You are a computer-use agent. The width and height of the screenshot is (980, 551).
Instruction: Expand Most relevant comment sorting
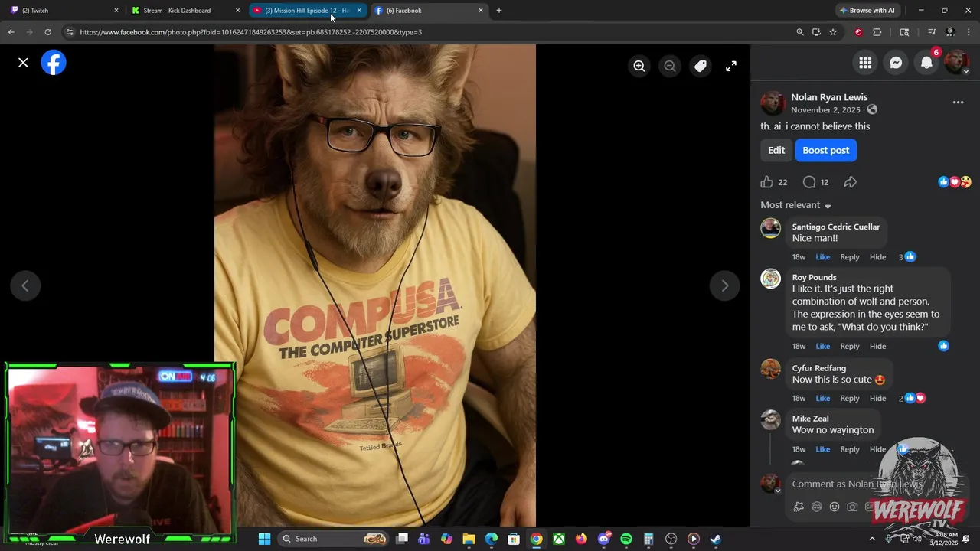pyautogui.click(x=795, y=205)
